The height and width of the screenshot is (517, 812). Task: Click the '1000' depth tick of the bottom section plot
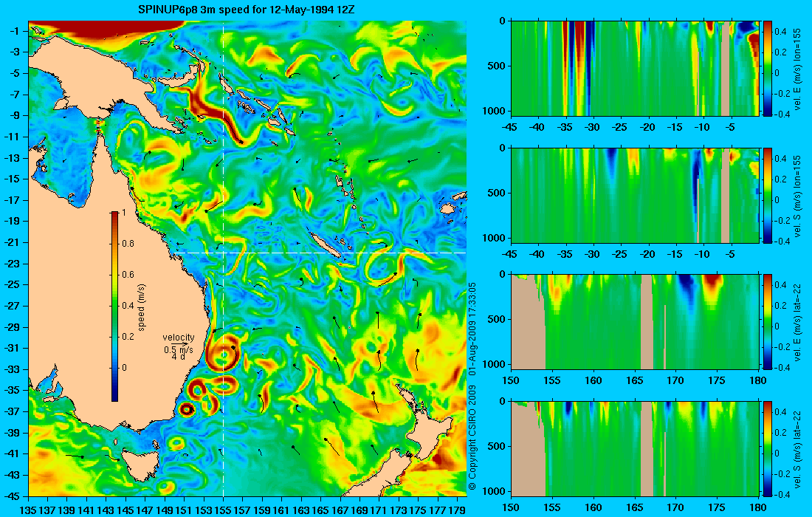pos(495,490)
